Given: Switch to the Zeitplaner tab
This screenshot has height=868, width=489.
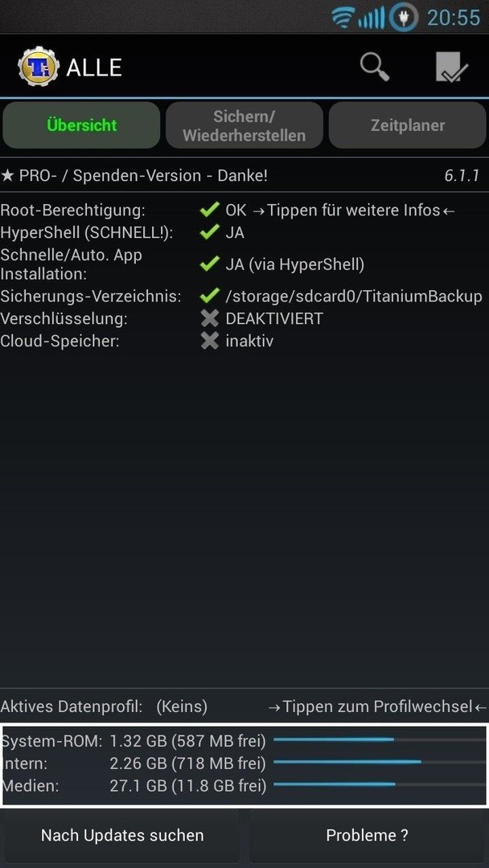Looking at the screenshot, I should click(x=408, y=125).
